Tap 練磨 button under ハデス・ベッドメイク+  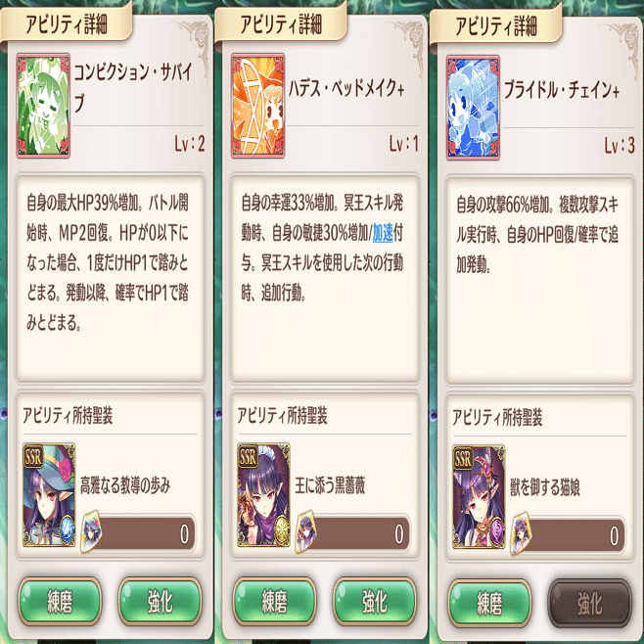click(274, 601)
